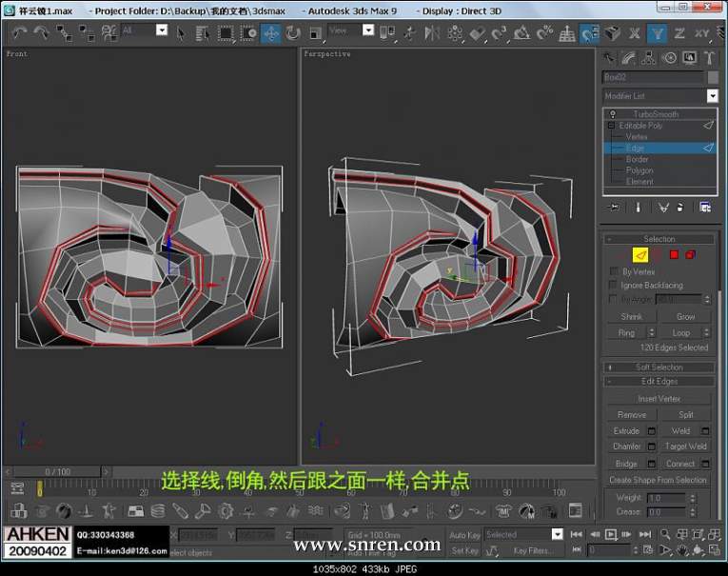Click the Make Unique icon
Screen dimensions: 728x576
(x=663, y=208)
